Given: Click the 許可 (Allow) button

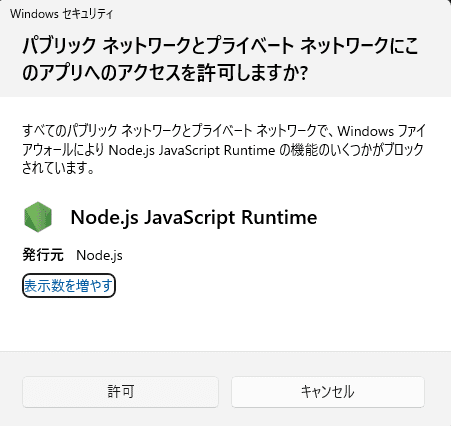Looking at the screenshot, I should tap(120, 392).
